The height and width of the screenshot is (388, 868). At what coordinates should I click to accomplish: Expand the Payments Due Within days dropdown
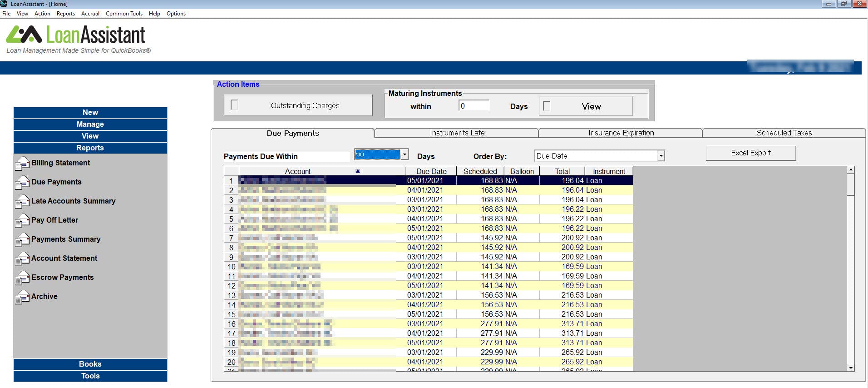pyautogui.click(x=404, y=154)
